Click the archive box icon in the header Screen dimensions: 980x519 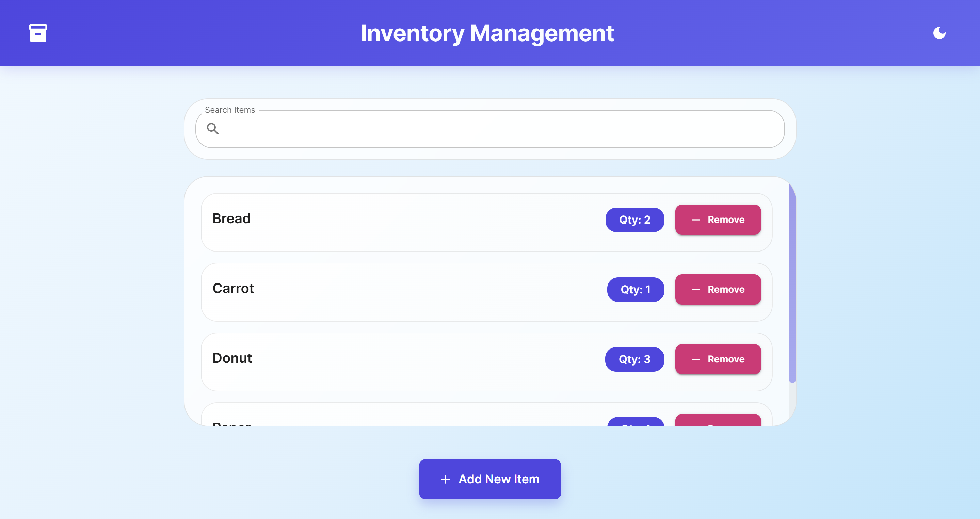click(38, 33)
